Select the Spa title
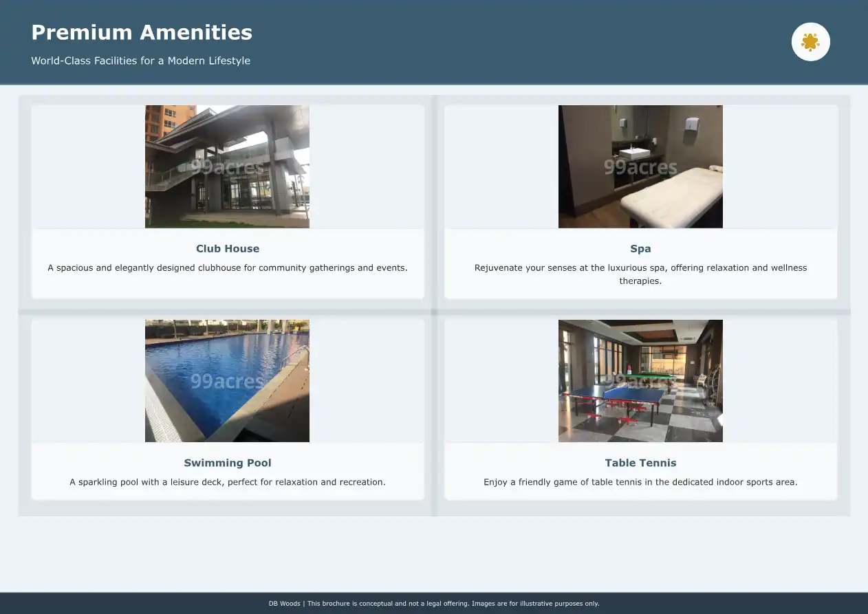Image resolution: width=868 pixels, height=614 pixels. tap(640, 249)
